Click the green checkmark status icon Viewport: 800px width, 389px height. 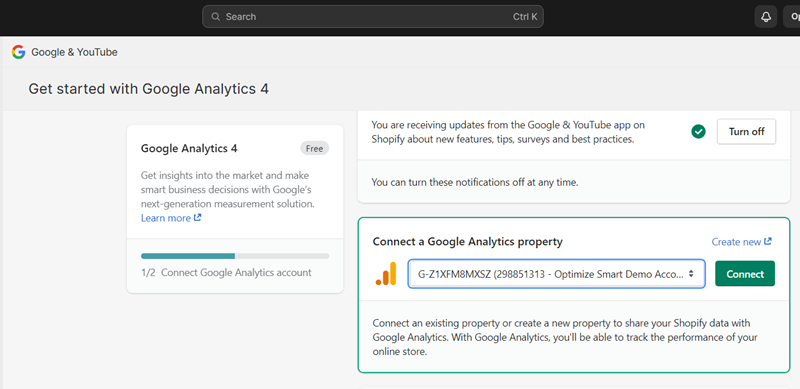pyautogui.click(x=698, y=132)
